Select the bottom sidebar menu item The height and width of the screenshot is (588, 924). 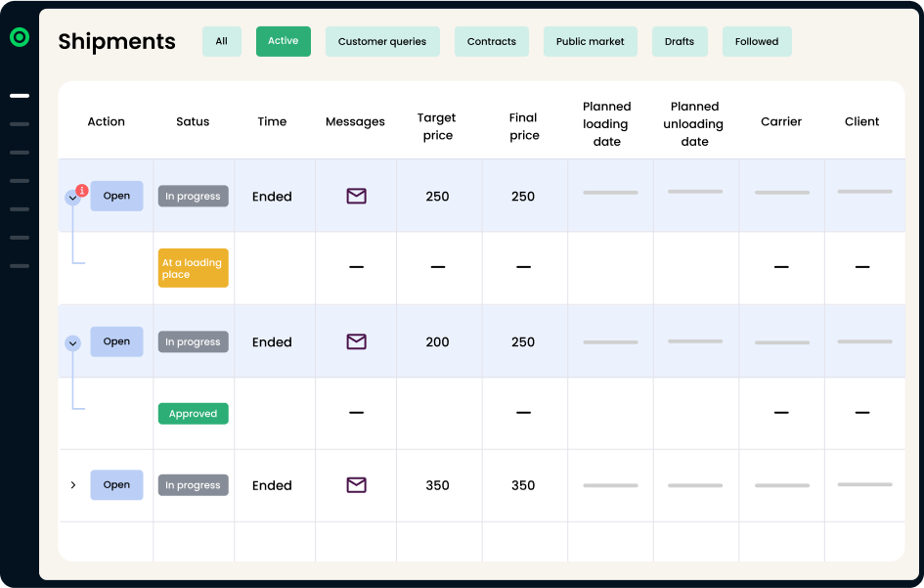pyautogui.click(x=20, y=266)
